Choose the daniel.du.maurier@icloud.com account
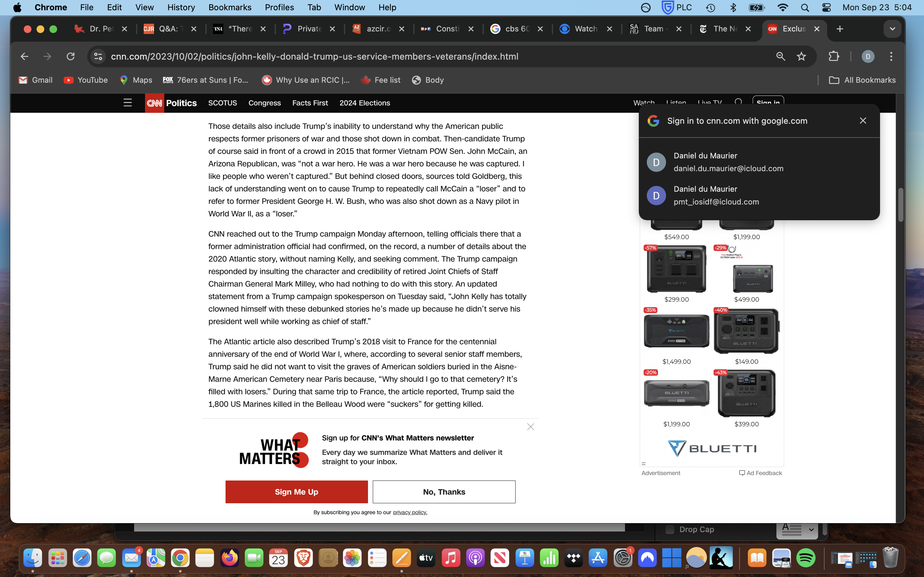The image size is (924, 577). pos(728,162)
